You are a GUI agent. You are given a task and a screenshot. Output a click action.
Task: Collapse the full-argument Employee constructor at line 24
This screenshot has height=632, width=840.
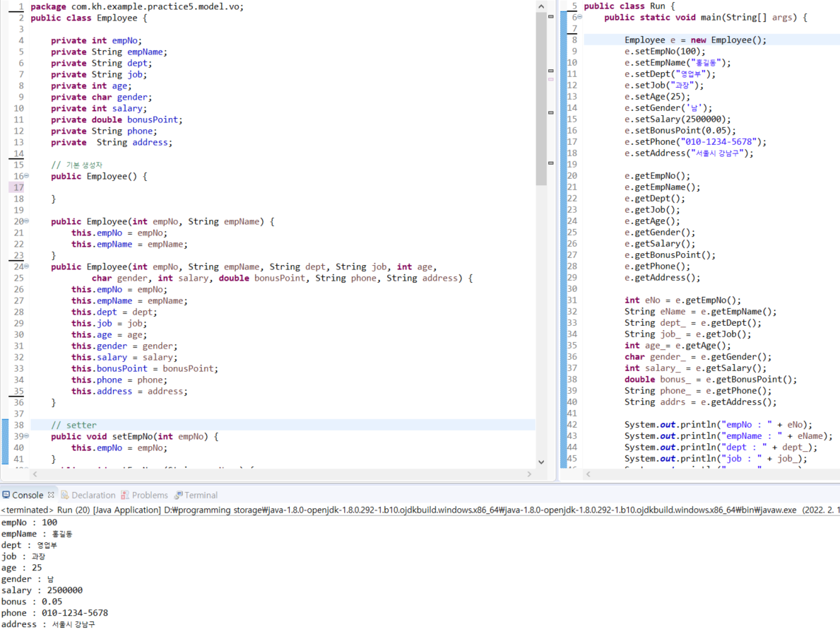[27, 266]
